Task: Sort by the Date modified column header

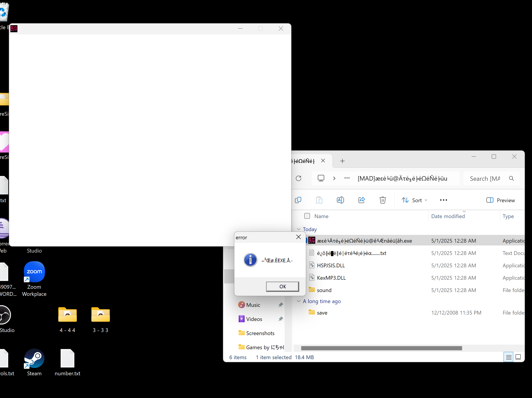Action: coord(448,216)
